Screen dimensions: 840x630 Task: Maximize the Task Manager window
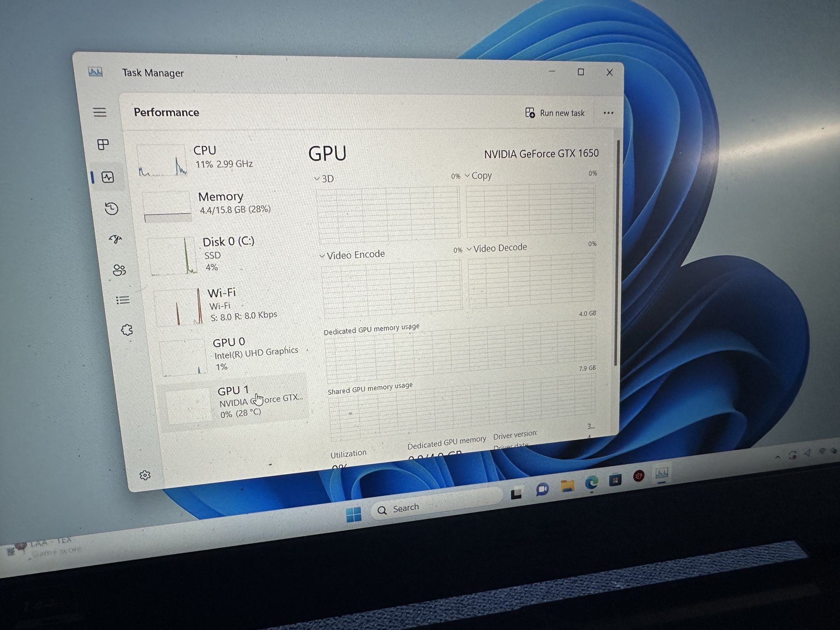(x=581, y=72)
